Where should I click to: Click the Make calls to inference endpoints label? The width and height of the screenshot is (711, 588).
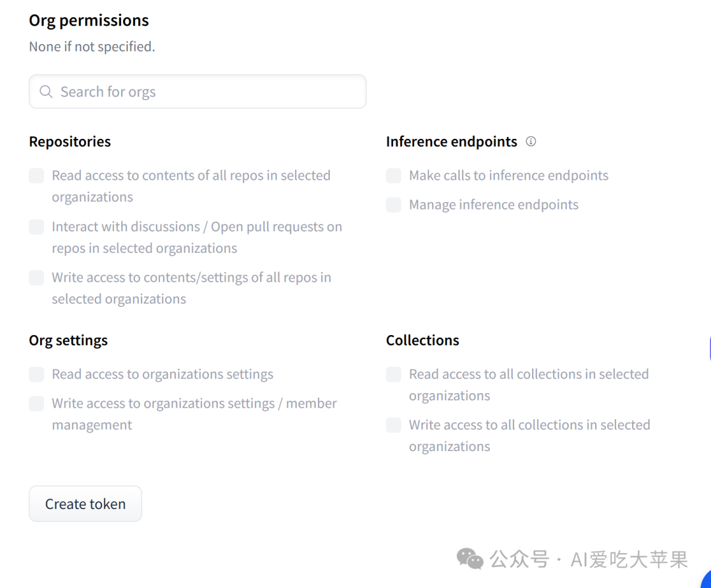(x=509, y=175)
